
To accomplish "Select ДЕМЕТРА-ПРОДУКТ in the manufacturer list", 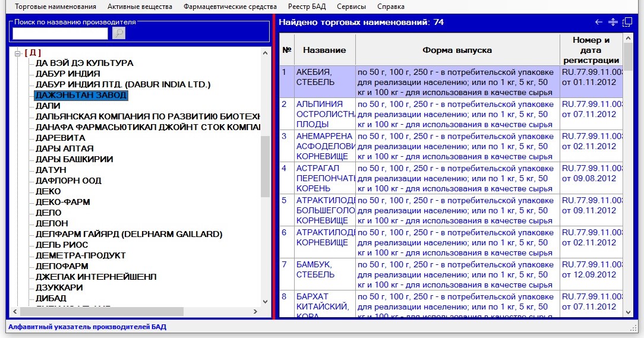I will pyautogui.click(x=81, y=255).
